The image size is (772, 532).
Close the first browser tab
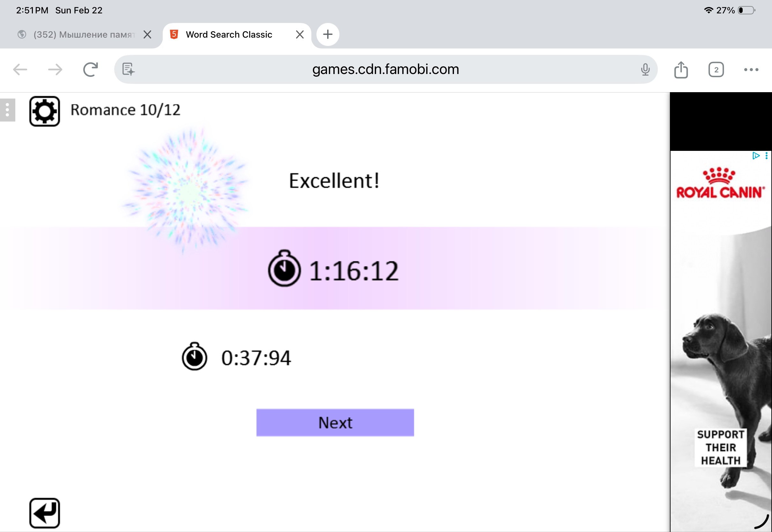point(147,35)
